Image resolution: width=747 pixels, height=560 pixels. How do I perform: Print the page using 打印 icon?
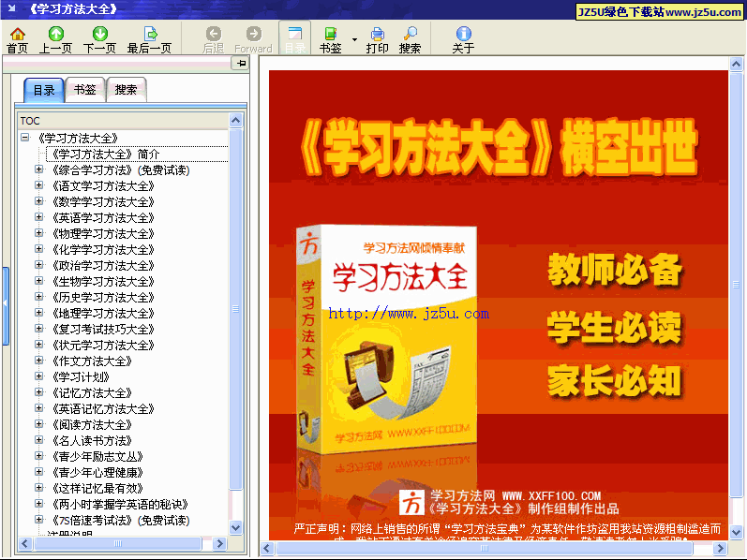(x=377, y=39)
